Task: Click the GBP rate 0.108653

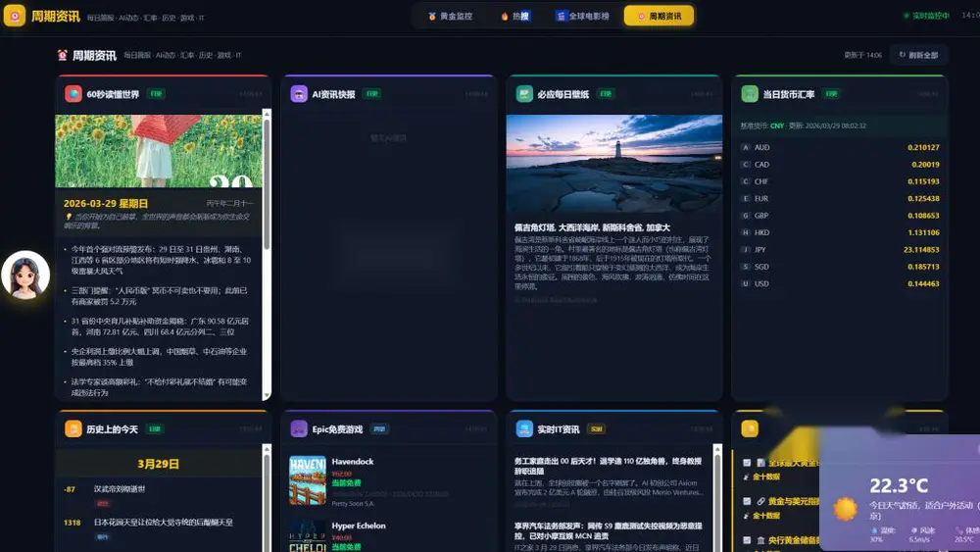Action: (923, 215)
